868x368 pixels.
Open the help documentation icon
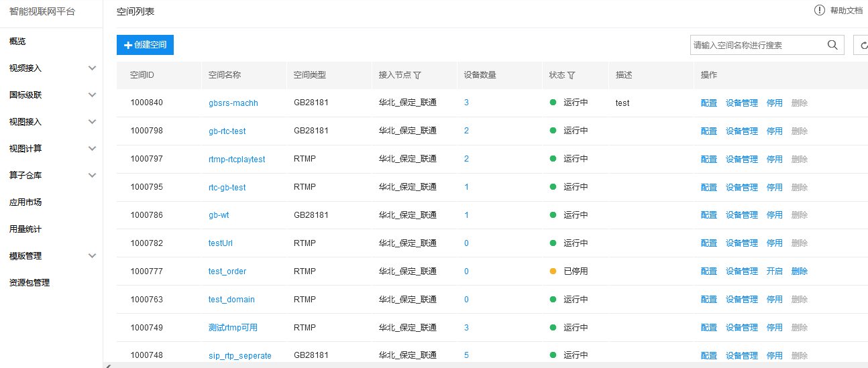pyautogui.click(x=820, y=10)
